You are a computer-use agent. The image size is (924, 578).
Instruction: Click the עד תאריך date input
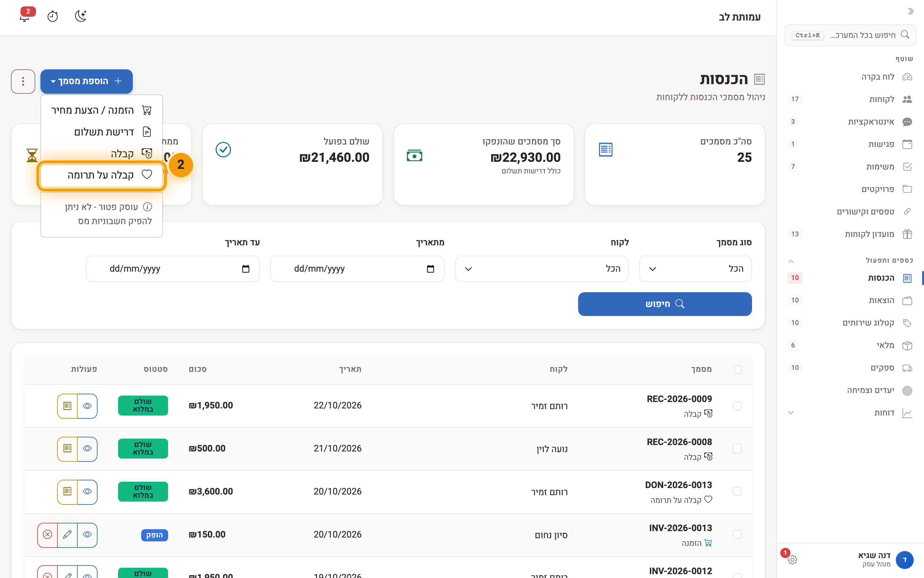[173, 269]
